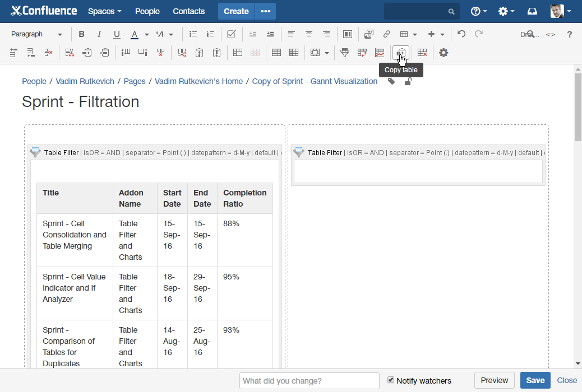Center-align the text
Viewport: 582px width, 392px height.
[x=309, y=34]
